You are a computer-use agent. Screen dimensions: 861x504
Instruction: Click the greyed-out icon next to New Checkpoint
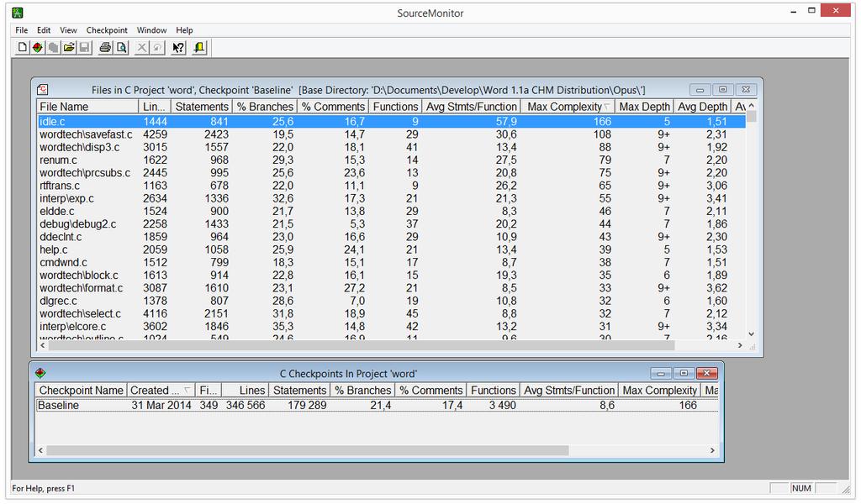tap(53, 48)
